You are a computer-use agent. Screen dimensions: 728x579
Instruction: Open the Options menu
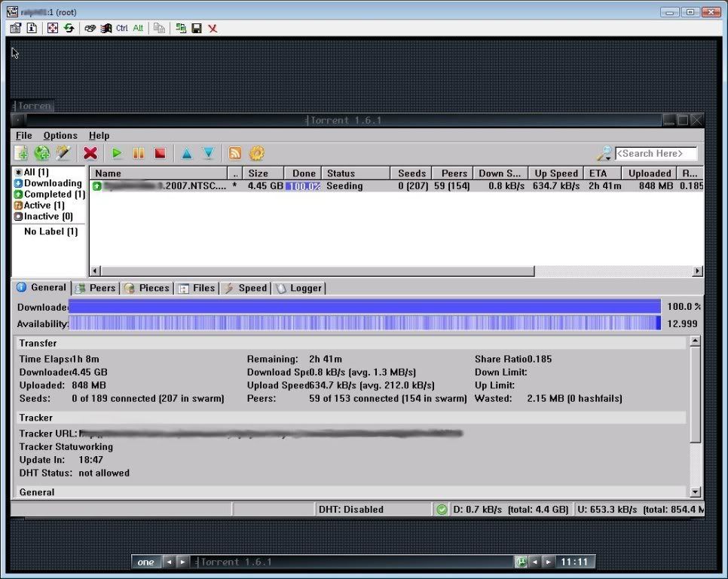click(60, 136)
